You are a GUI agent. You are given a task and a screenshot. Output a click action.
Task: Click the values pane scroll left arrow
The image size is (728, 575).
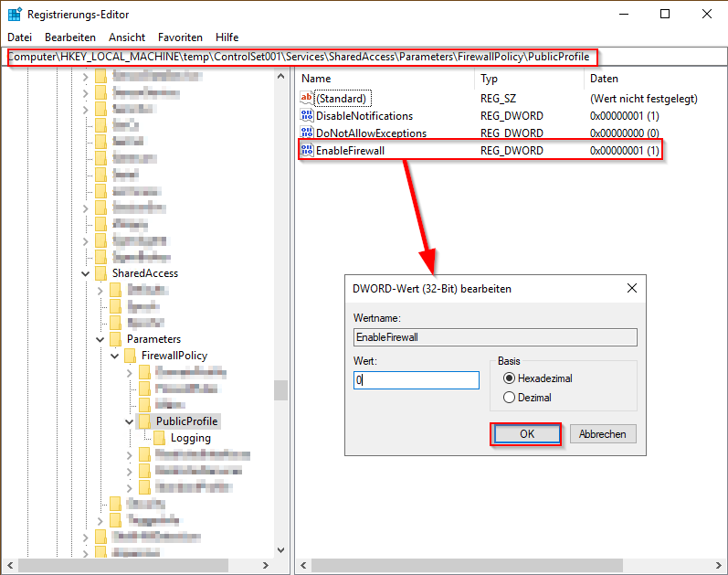[303, 566]
